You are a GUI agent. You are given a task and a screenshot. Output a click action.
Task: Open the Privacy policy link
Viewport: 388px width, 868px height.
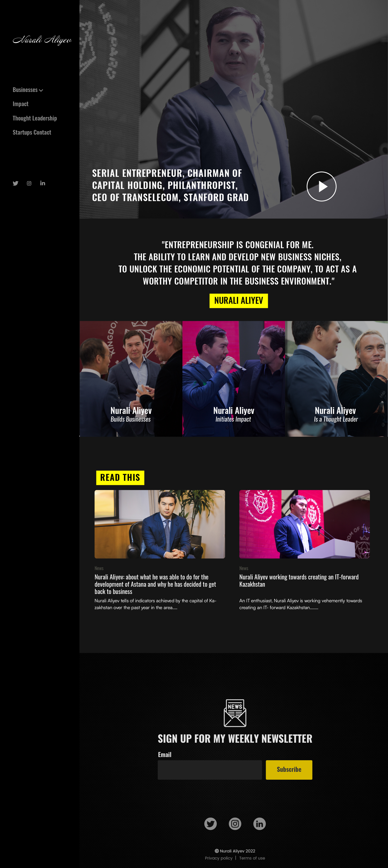(x=219, y=858)
